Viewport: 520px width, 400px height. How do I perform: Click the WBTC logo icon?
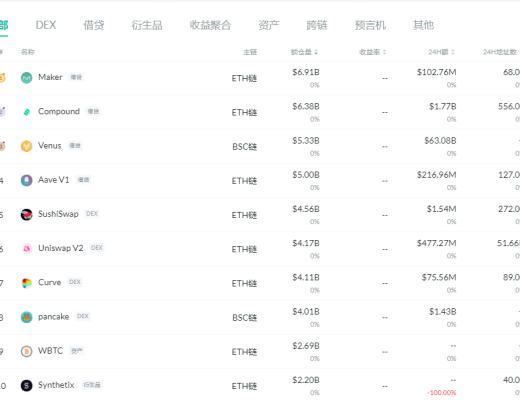[x=27, y=351]
